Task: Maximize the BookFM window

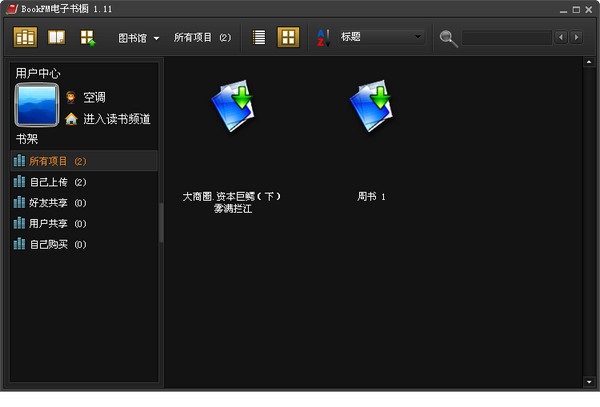Action: (576, 10)
